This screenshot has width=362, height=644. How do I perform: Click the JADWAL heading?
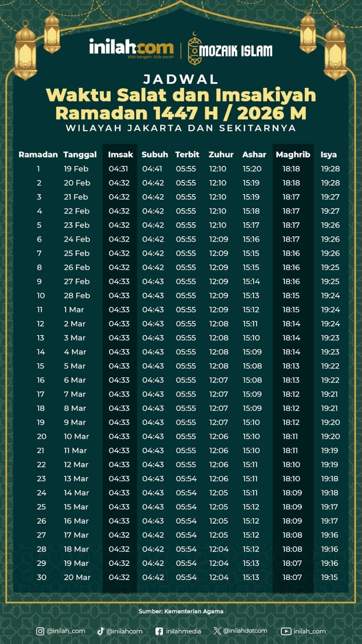[181, 79]
